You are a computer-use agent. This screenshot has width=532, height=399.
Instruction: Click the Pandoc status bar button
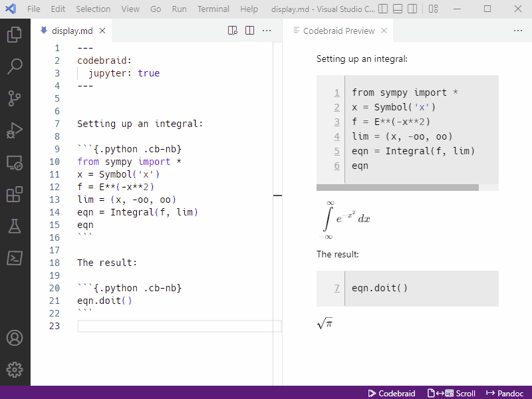coord(505,393)
